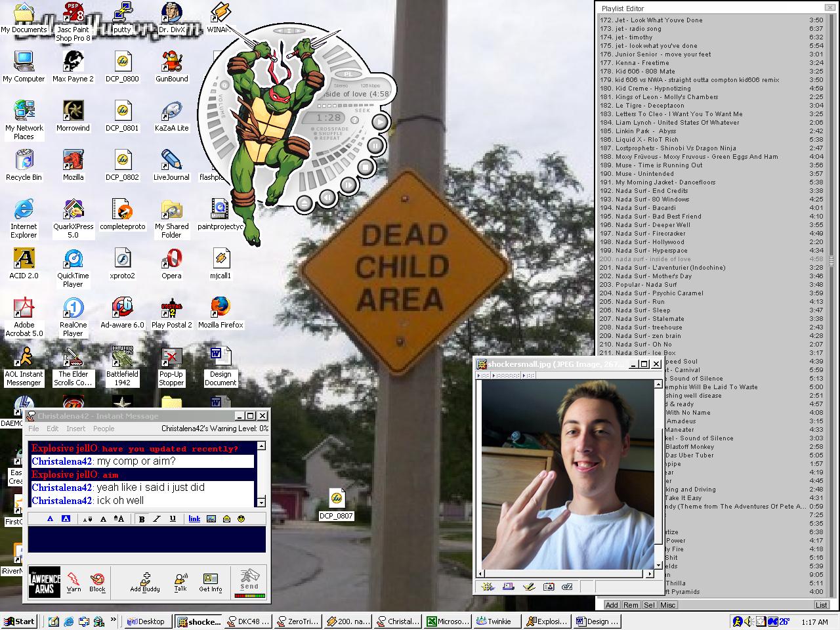Open List menu in Playlist Editor
Viewport: 840px width, 630px height.
coord(821,605)
